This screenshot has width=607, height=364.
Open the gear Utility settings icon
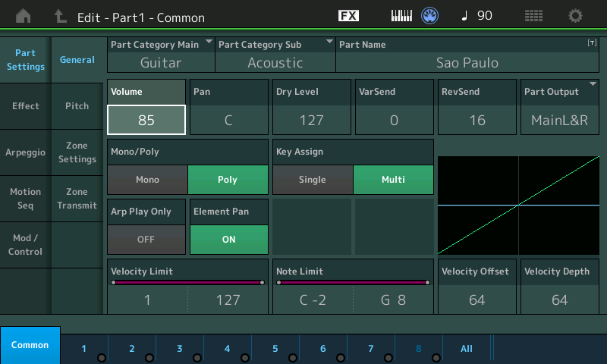click(x=575, y=16)
